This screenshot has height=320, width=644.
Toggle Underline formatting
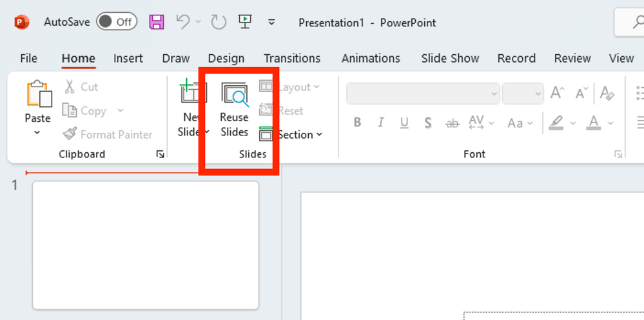pyautogui.click(x=404, y=123)
